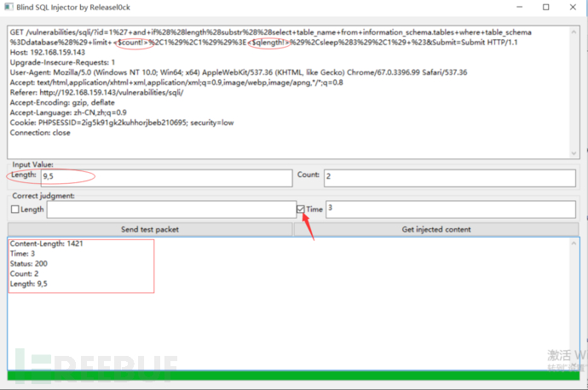
Task: Click the Status: 200 result line
Action: [x=29, y=264]
